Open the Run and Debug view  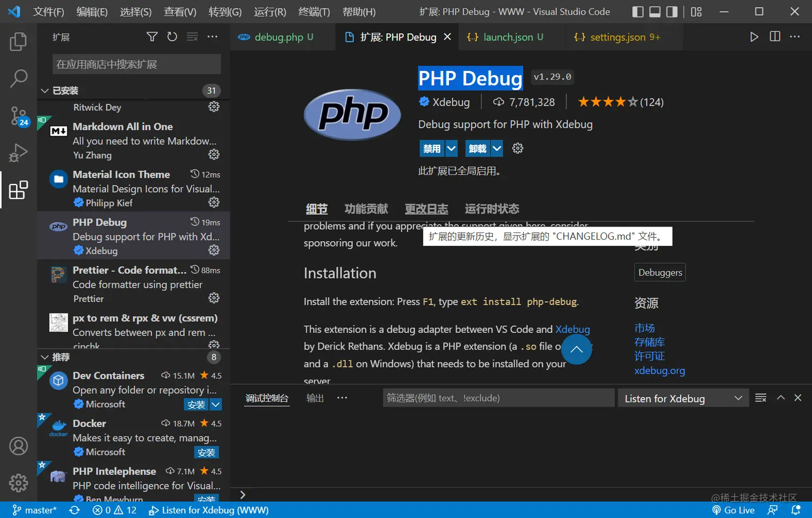tap(18, 153)
